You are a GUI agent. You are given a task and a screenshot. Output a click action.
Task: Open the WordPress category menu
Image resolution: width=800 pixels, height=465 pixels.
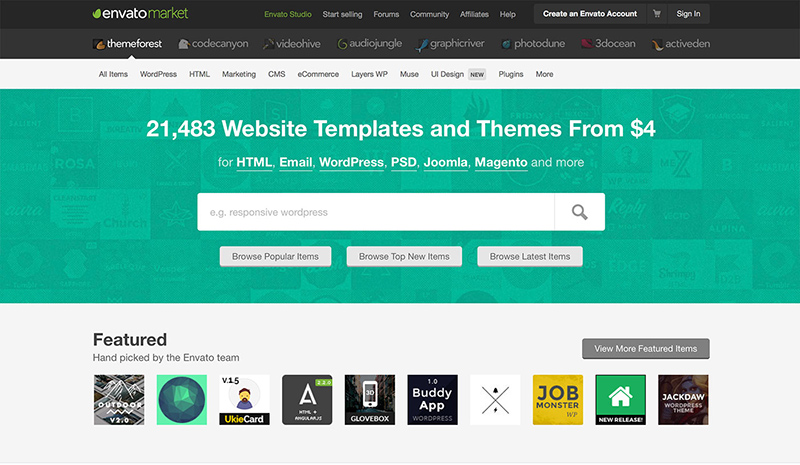(x=158, y=74)
